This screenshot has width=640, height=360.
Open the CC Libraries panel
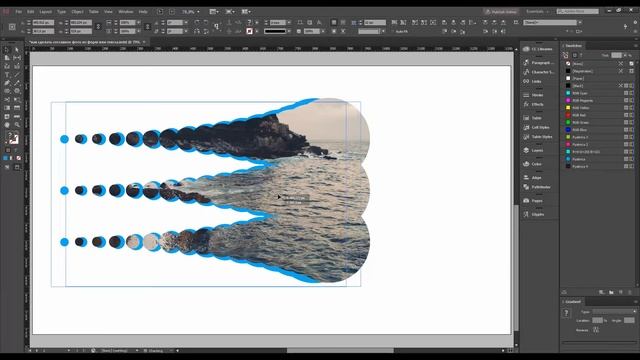(539, 49)
